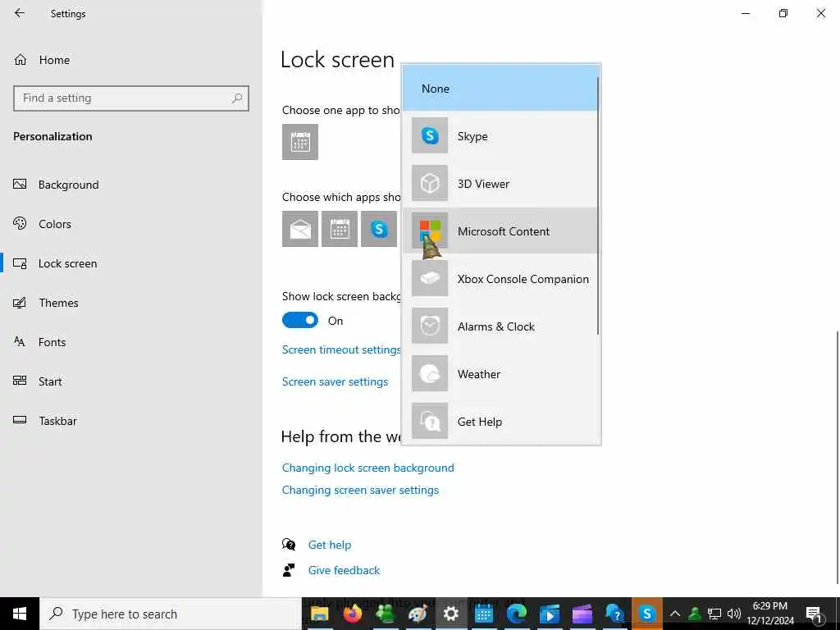Open Skype quick status app tile
The image size is (840, 630).
(379, 229)
